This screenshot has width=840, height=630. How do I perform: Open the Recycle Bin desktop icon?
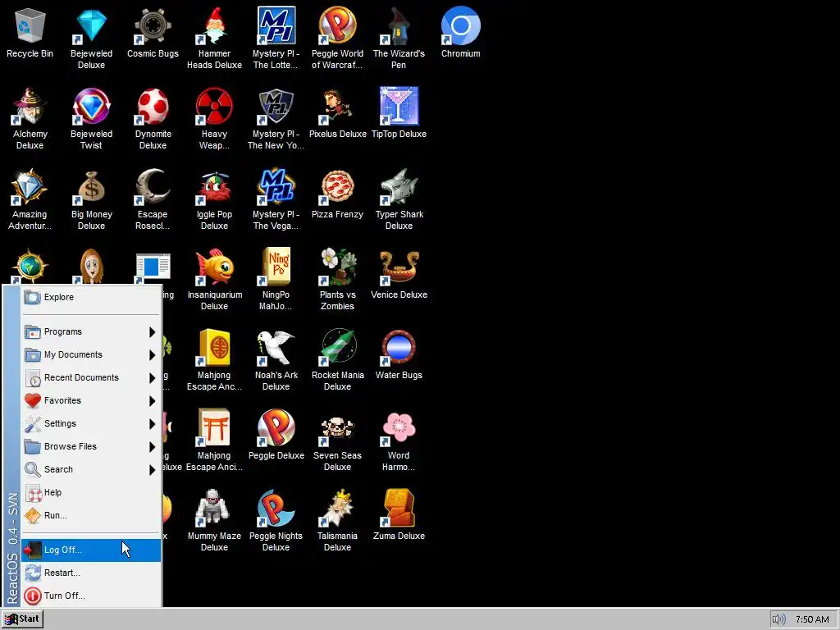click(x=30, y=25)
